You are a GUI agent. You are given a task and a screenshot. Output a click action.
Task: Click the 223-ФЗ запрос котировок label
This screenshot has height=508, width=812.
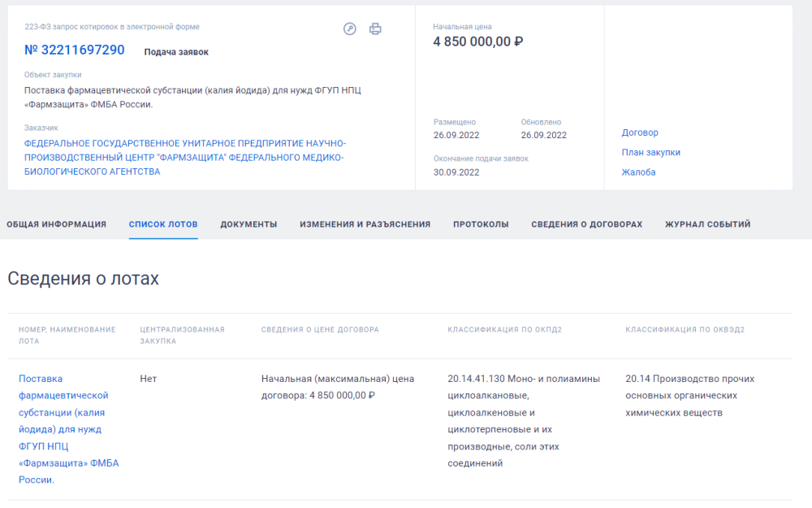point(112,27)
